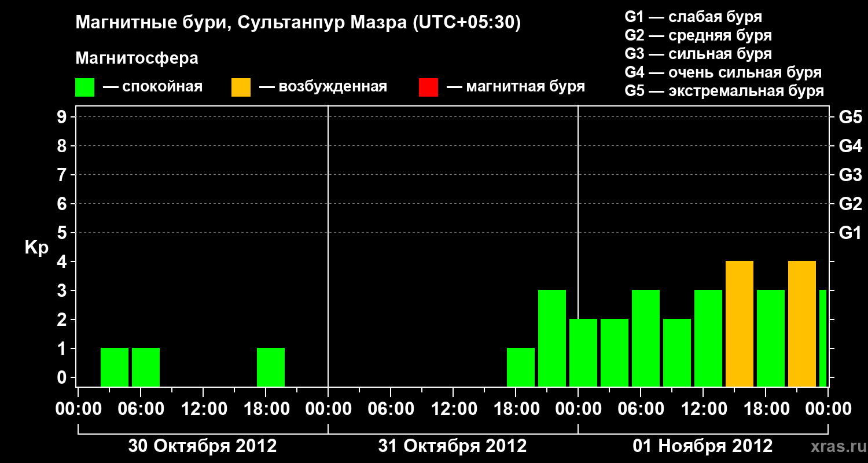Viewport: 868px width, 463px height.
Task: Click the 'G2 — средняя буря' legend line
Action: tap(698, 35)
